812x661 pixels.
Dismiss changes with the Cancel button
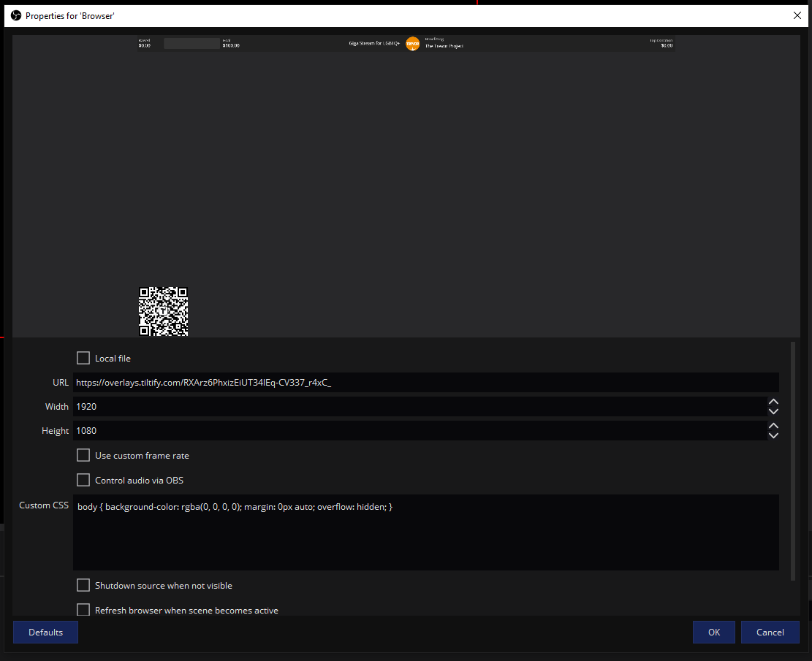(x=770, y=632)
